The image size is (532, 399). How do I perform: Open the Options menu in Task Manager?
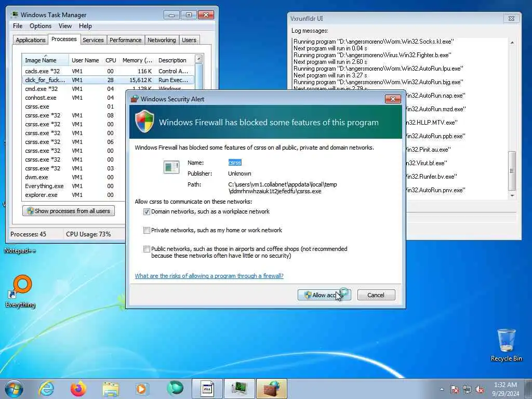tap(41, 26)
